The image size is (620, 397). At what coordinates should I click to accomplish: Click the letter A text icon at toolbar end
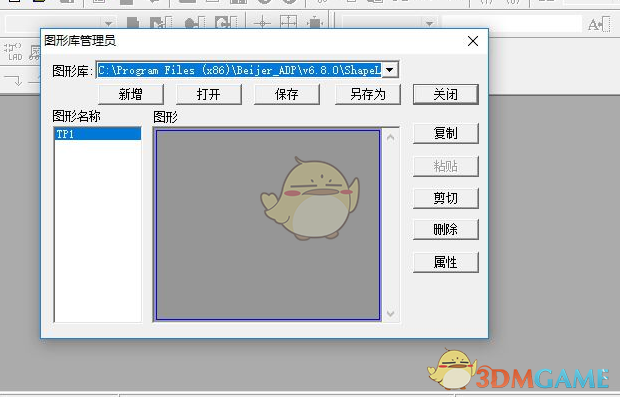(x=599, y=25)
